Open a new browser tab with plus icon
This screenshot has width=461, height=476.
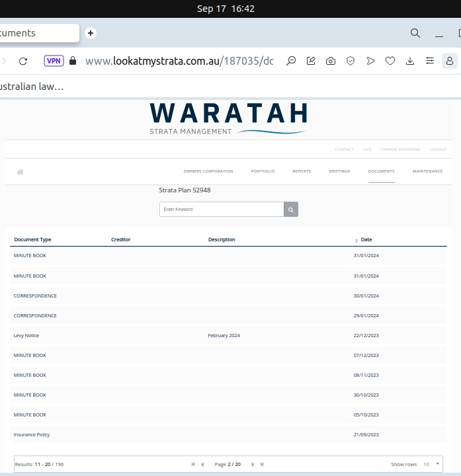click(91, 33)
